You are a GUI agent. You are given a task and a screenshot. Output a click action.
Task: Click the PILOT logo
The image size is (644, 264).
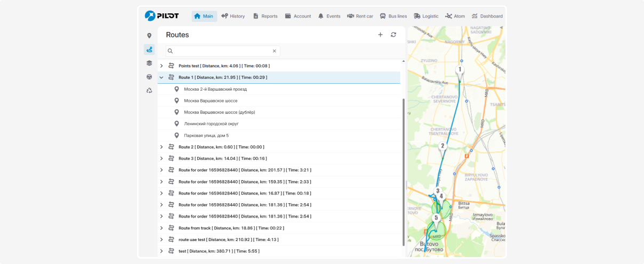click(162, 16)
